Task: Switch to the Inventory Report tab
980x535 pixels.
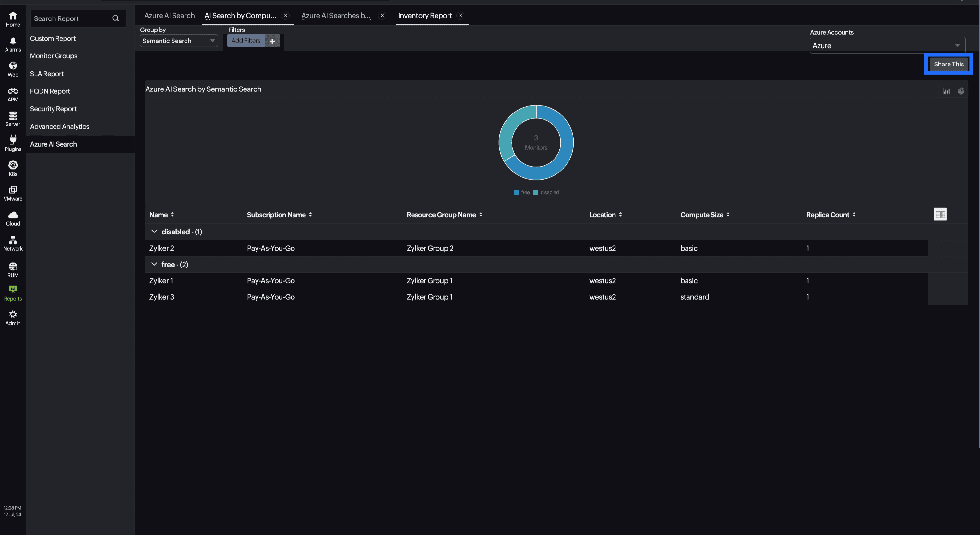Action: point(425,16)
